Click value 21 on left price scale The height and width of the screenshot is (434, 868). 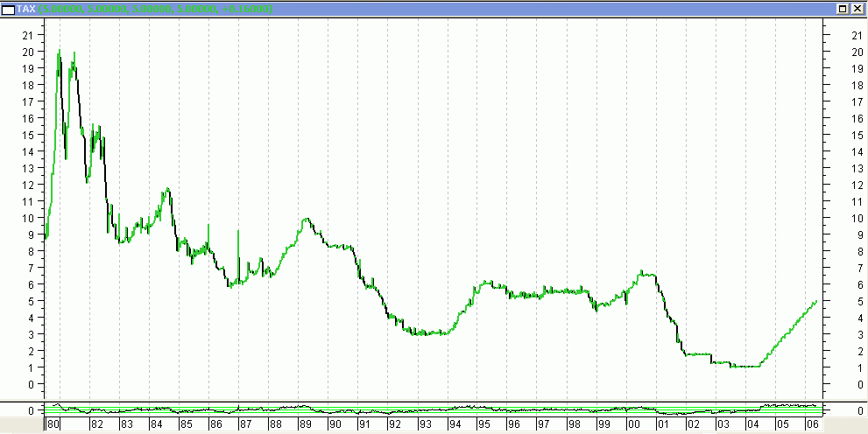pos(28,35)
